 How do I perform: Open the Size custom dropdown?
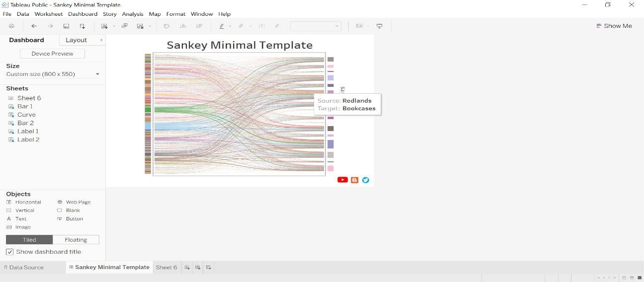point(53,74)
